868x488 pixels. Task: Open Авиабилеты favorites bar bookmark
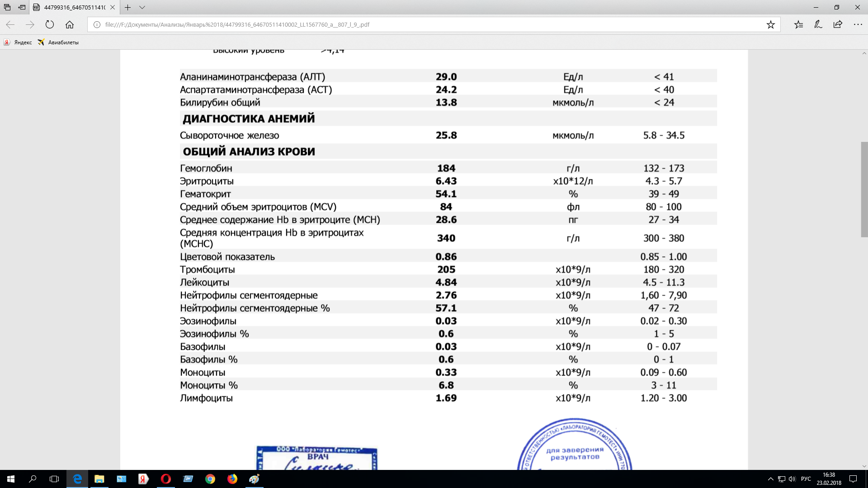(x=58, y=42)
